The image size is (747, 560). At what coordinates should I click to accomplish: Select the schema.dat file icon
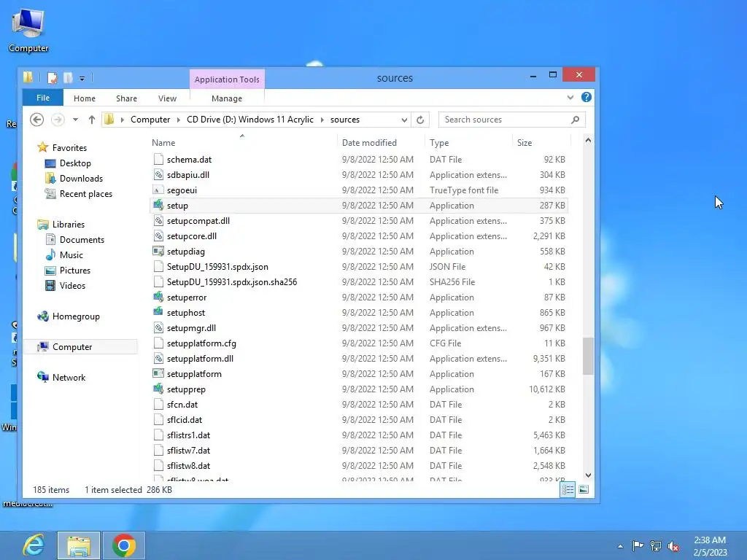(158, 159)
